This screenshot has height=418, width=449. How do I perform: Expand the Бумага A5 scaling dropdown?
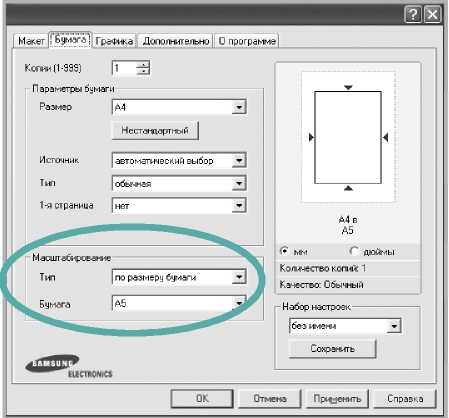(179, 303)
